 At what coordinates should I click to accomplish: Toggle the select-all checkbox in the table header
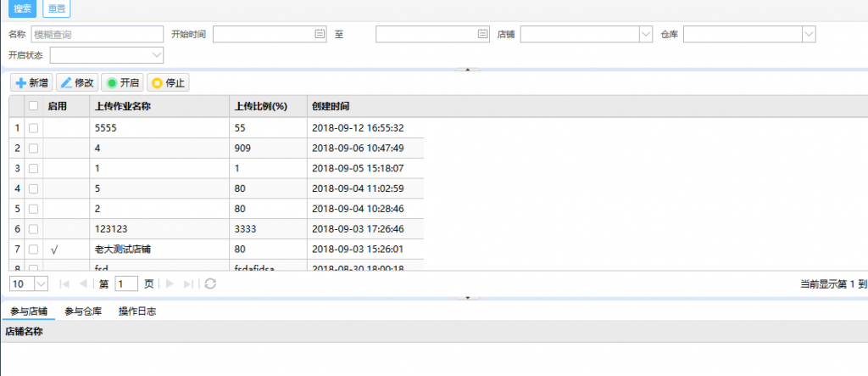pos(33,106)
